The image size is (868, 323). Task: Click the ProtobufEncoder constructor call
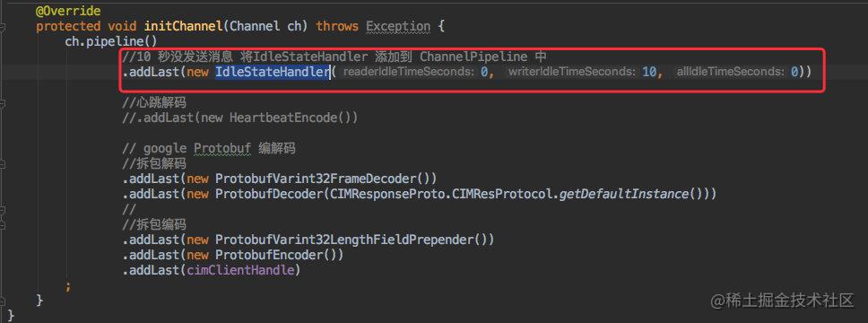point(273,256)
